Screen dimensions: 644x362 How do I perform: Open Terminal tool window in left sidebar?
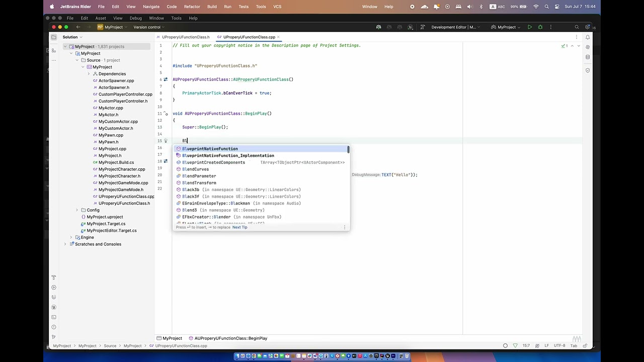coord(54,317)
